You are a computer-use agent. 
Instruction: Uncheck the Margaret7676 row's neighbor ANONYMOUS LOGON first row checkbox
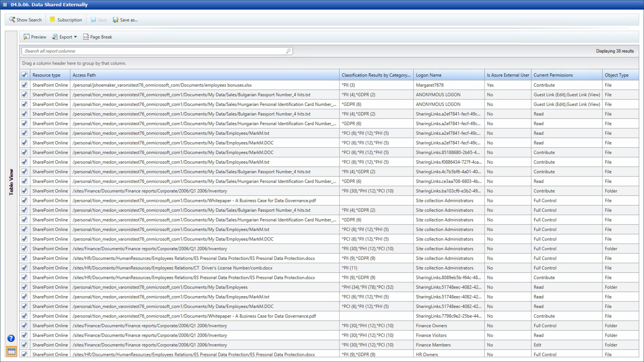[24, 94]
